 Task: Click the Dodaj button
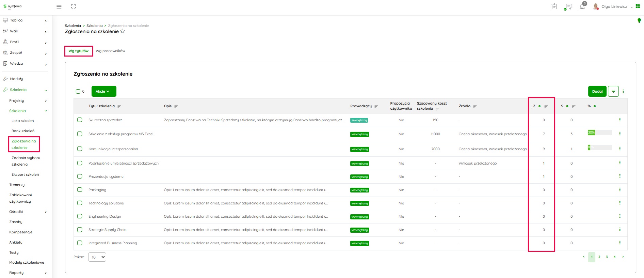[x=597, y=91]
